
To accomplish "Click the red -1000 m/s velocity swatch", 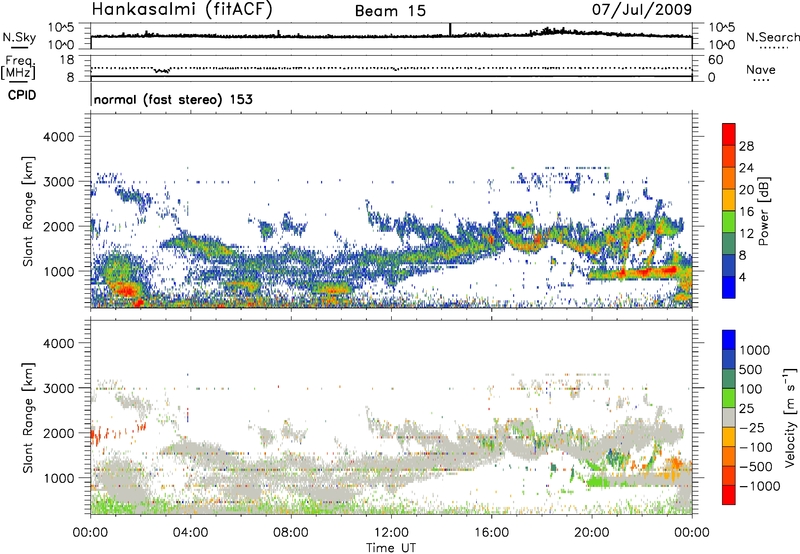I will (729, 495).
